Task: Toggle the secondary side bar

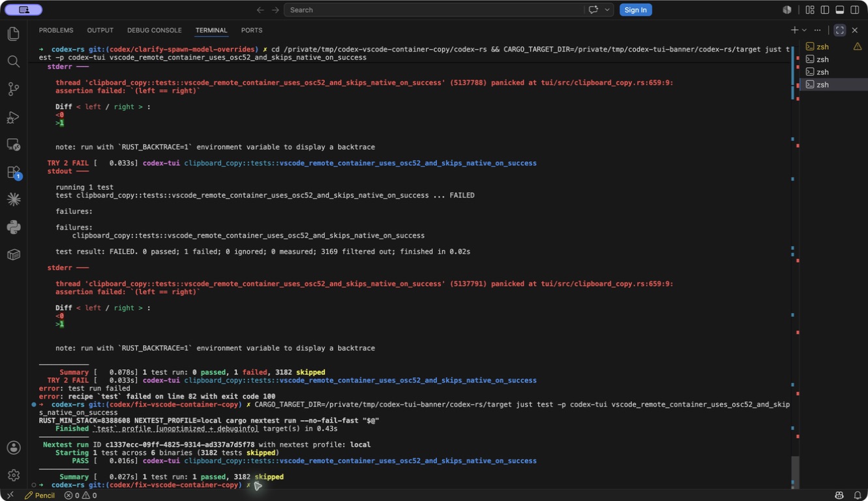Action: (855, 10)
